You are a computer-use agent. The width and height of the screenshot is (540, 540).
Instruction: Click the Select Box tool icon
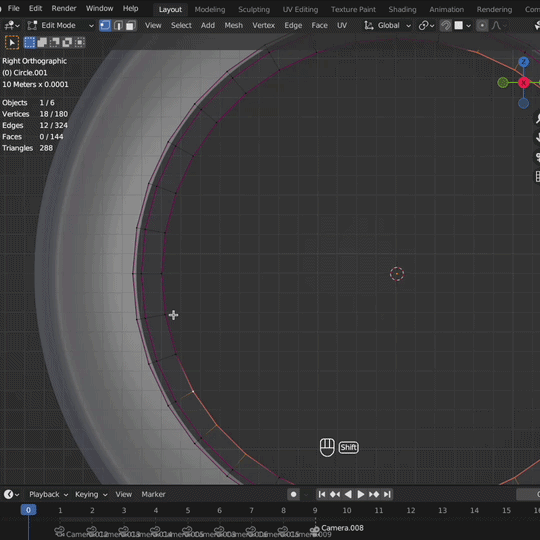(12, 43)
